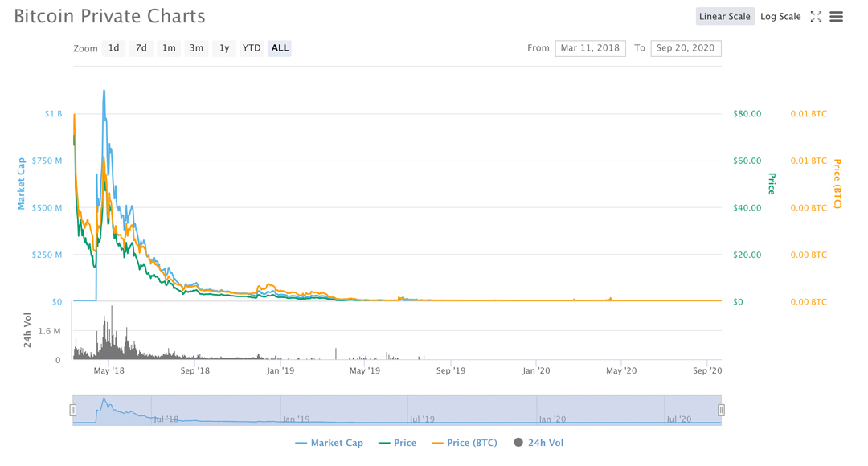Click the $80.00 price axis label
Image resolution: width=868 pixels, height=466 pixels.
(x=747, y=113)
